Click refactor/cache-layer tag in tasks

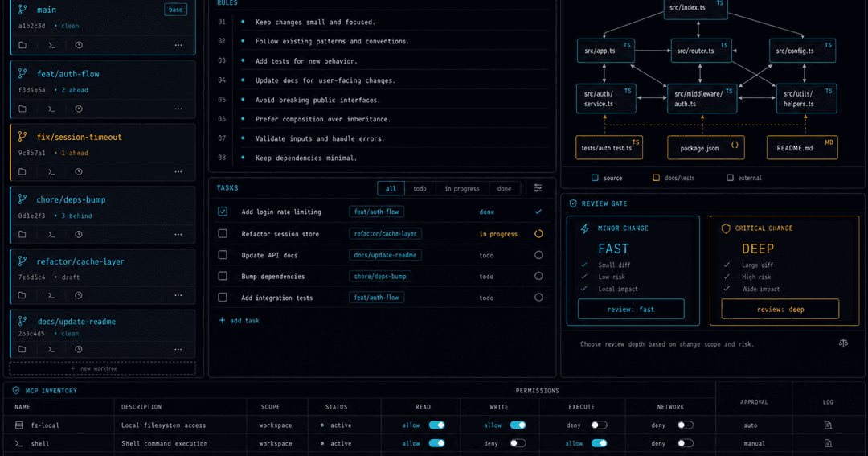click(385, 234)
